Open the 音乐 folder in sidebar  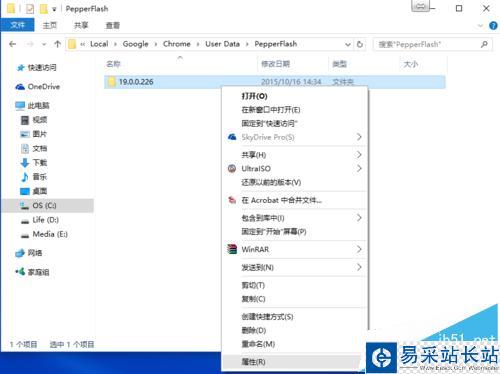34,177
